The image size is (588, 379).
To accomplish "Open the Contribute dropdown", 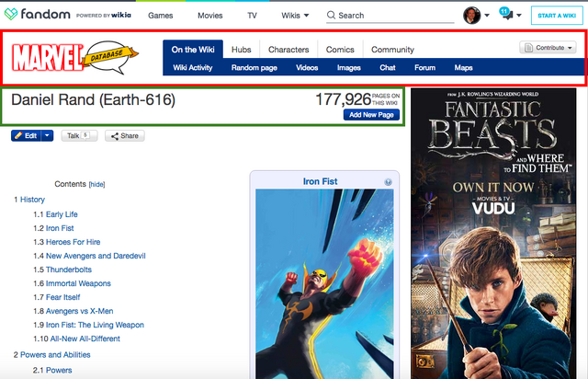I will [548, 48].
